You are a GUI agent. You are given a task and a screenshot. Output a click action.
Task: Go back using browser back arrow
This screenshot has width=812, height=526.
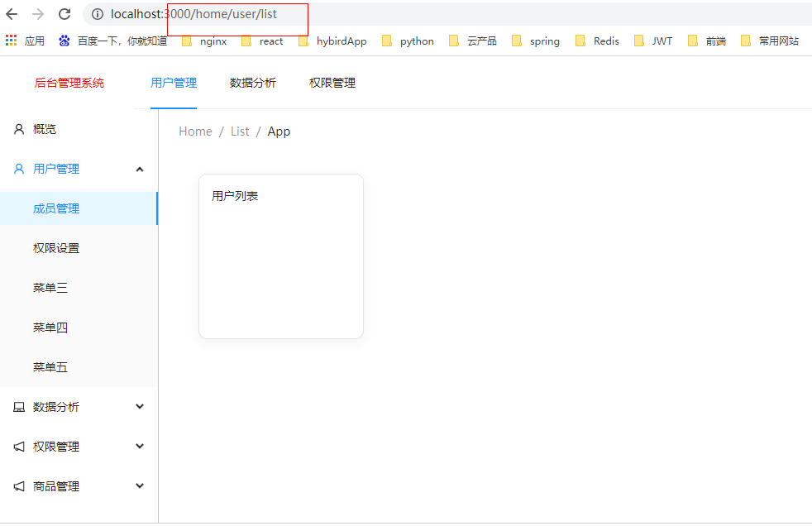12,14
